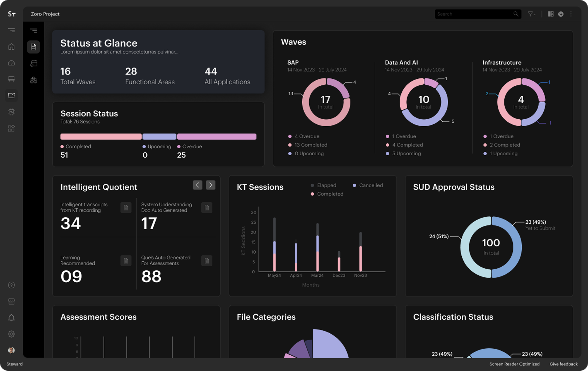The height and width of the screenshot is (371, 588).
Task: Open notifications bell icon
Action: (x=11, y=318)
